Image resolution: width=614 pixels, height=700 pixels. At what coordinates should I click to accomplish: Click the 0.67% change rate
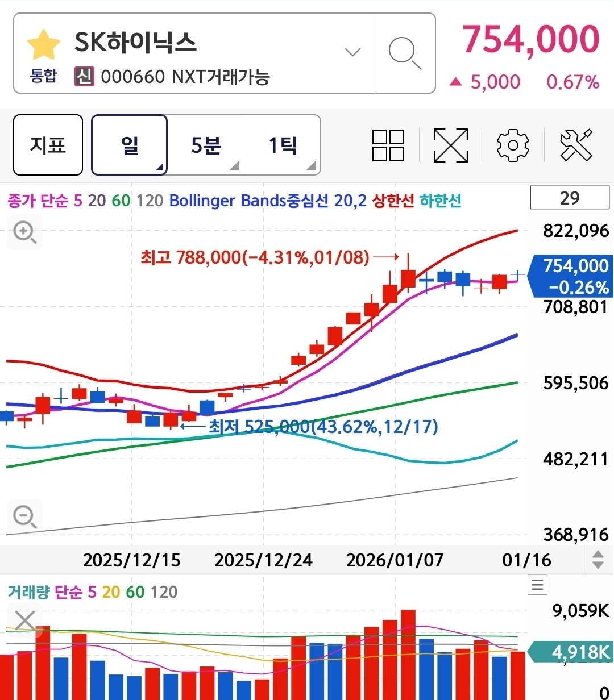(x=572, y=82)
